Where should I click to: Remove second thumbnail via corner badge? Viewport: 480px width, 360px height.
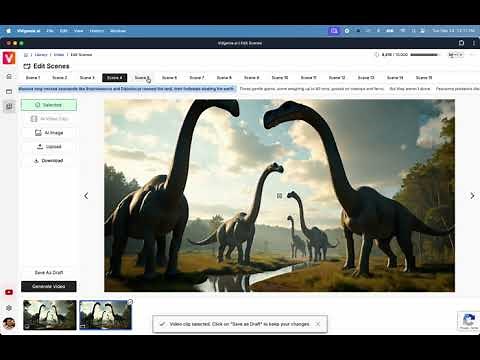pyautogui.click(x=130, y=302)
